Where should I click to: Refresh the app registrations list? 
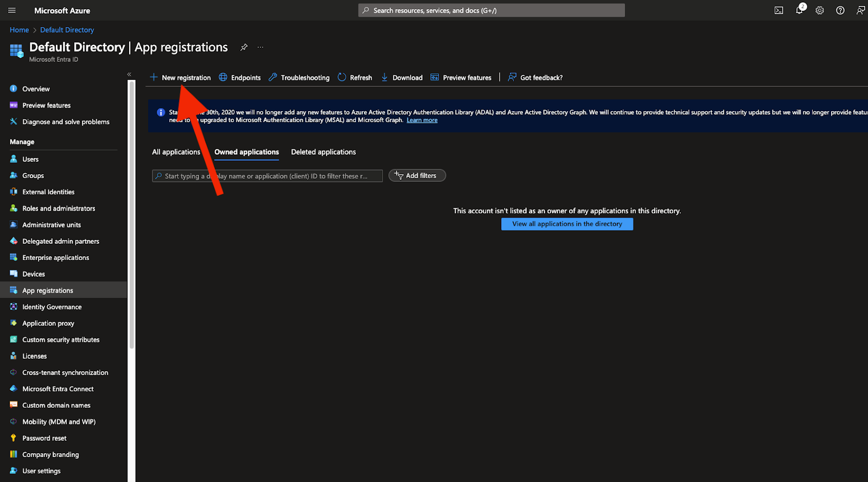[355, 78]
